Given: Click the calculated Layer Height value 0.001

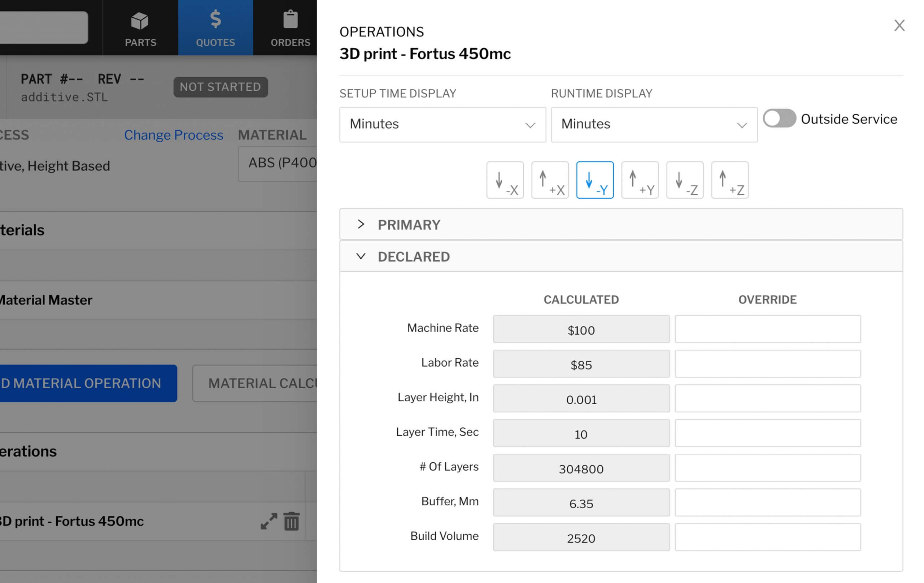Looking at the screenshot, I should 581,398.
